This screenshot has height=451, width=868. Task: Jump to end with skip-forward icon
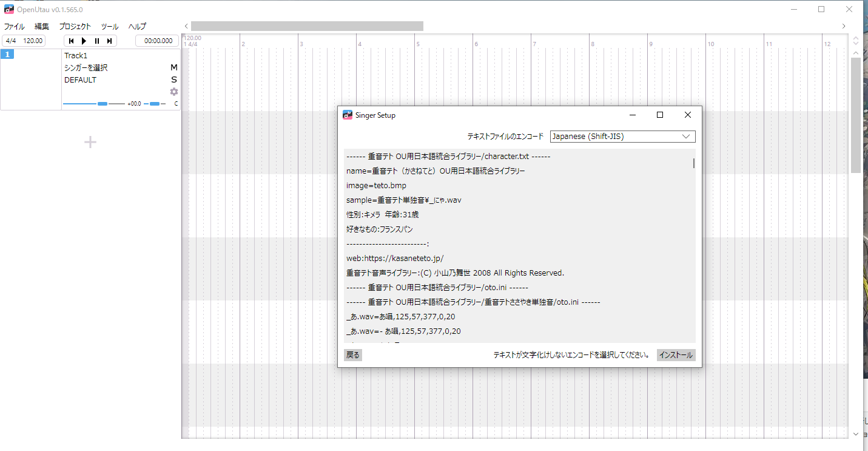(109, 41)
